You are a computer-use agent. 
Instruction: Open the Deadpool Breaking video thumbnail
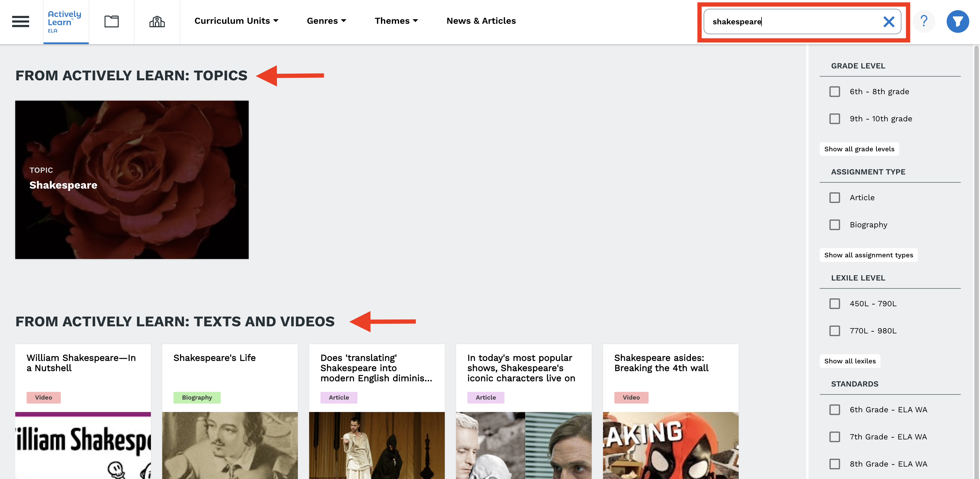point(670,446)
